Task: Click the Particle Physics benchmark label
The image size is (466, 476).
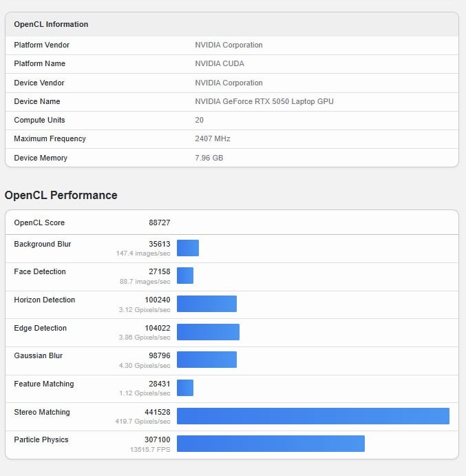Action: click(x=41, y=439)
